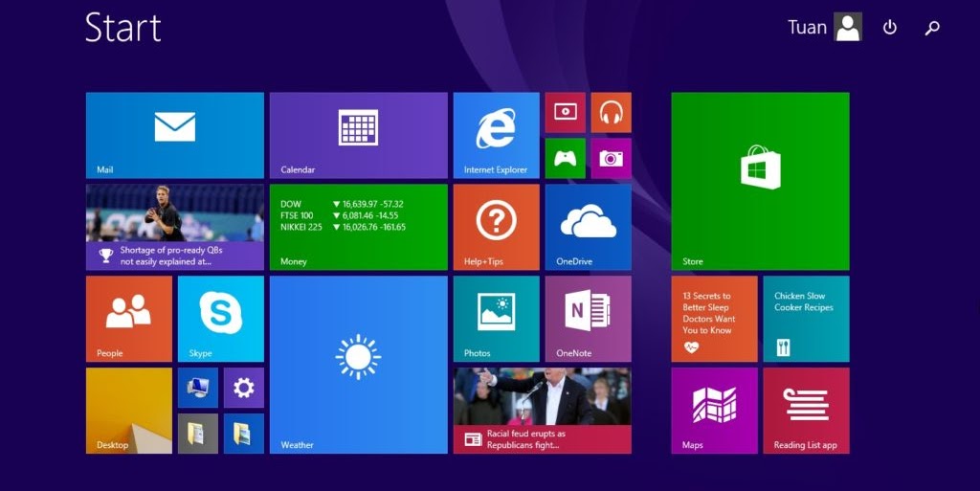Launch Internet Explorer tile

[x=497, y=136]
